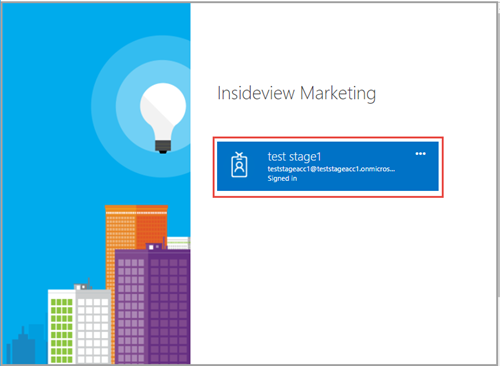Click the test stage1 name text
500x366 pixels.
(x=294, y=156)
